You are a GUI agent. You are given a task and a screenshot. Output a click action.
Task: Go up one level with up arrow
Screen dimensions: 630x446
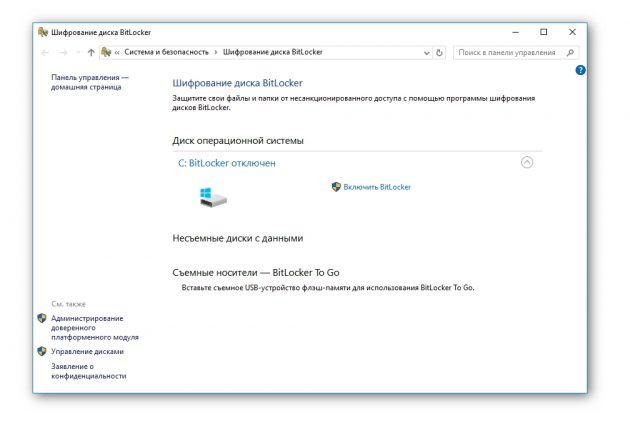[x=91, y=52]
